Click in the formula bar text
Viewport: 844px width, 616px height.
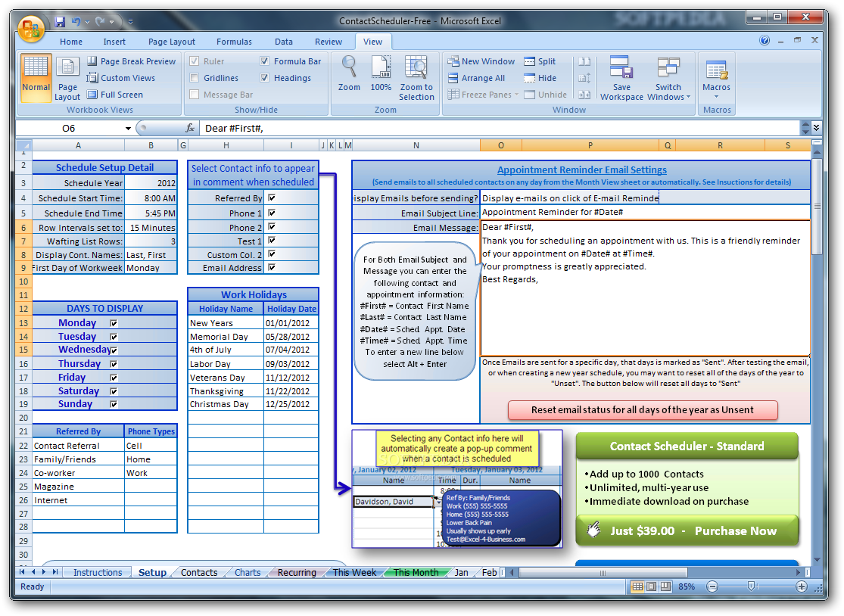tap(499, 128)
